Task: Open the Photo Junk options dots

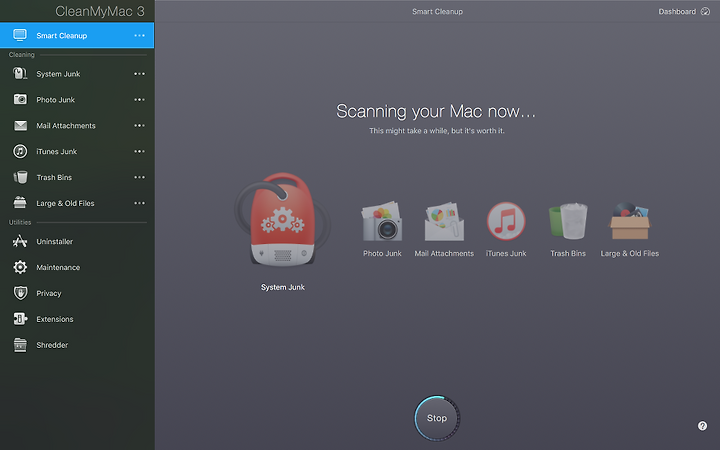Action: (x=139, y=99)
